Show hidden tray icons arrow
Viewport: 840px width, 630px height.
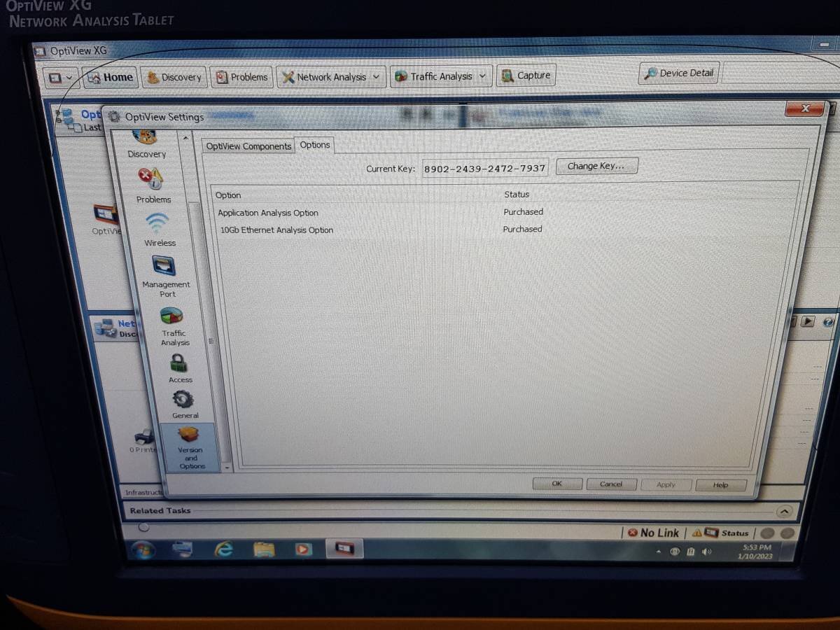click(658, 552)
